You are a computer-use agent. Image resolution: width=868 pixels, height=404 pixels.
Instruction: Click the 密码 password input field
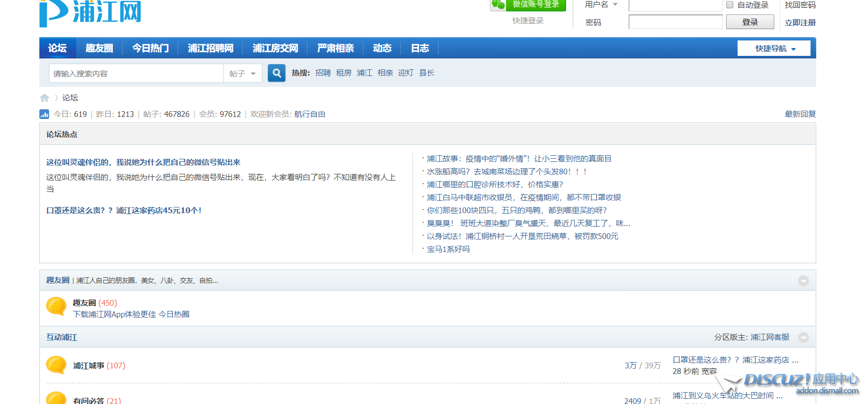675,22
